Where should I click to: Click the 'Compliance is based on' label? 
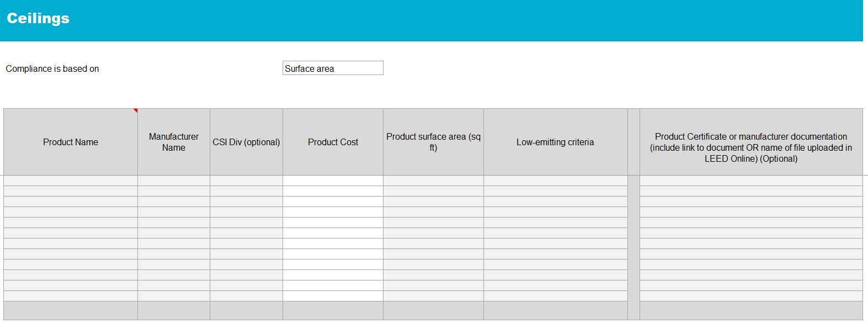point(52,68)
